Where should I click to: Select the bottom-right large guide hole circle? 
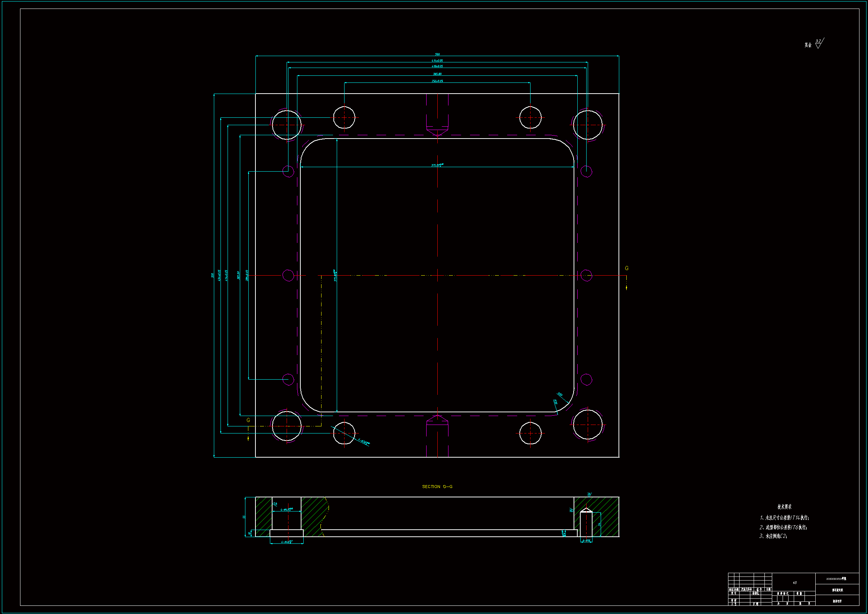click(x=587, y=425)
